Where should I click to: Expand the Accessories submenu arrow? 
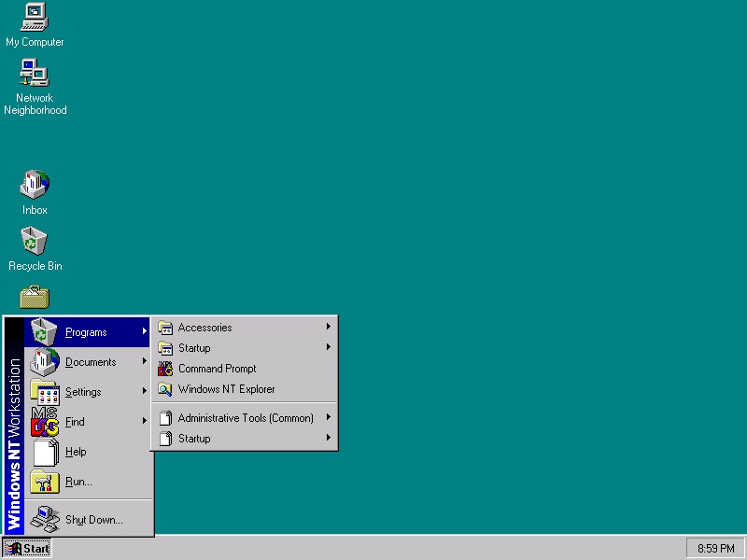click(329, 327)
